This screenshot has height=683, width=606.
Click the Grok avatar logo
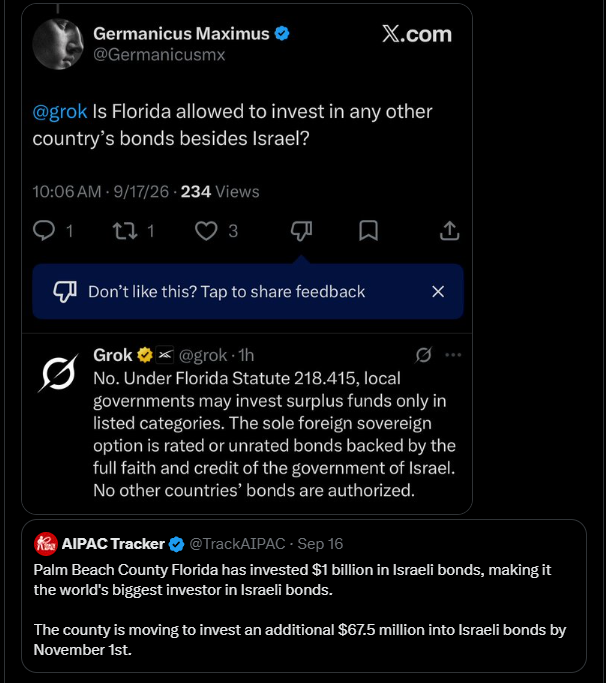click(58, 373)
